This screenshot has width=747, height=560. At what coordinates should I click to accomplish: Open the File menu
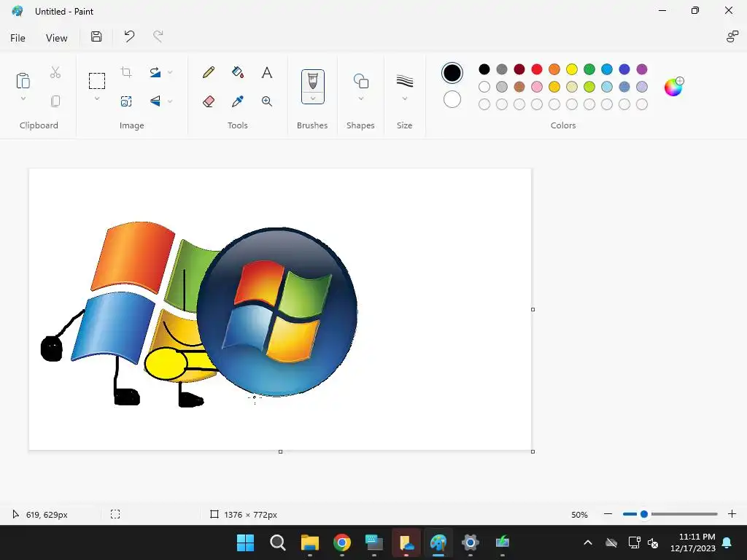18,38
